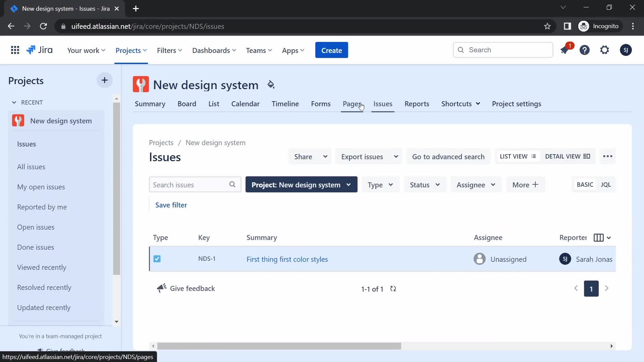Click the settings gear icon

click(605, 50)
